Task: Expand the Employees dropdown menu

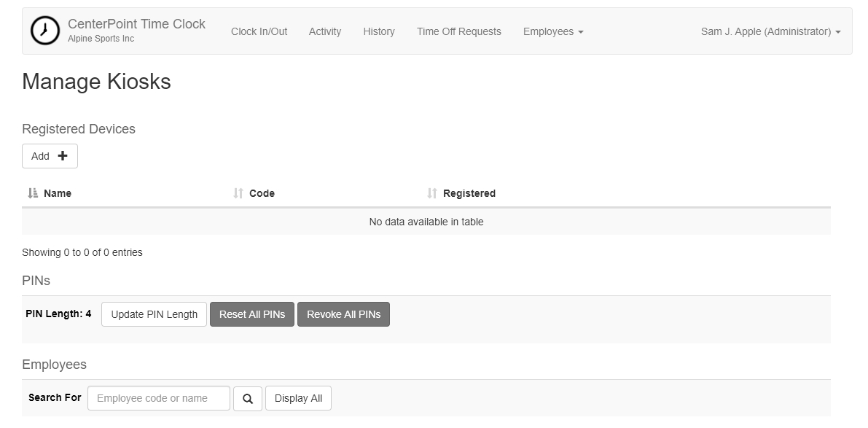Action: (553, 31)
